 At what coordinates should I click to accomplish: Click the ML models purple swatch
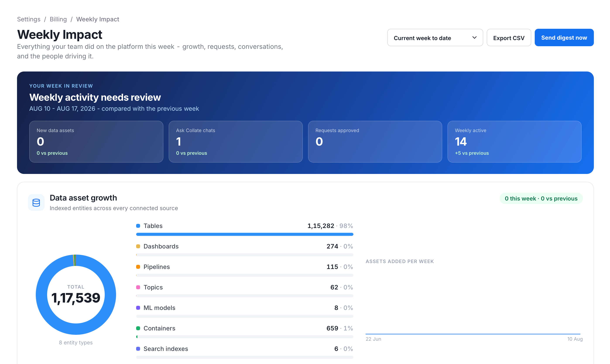(x=138, y=308)
